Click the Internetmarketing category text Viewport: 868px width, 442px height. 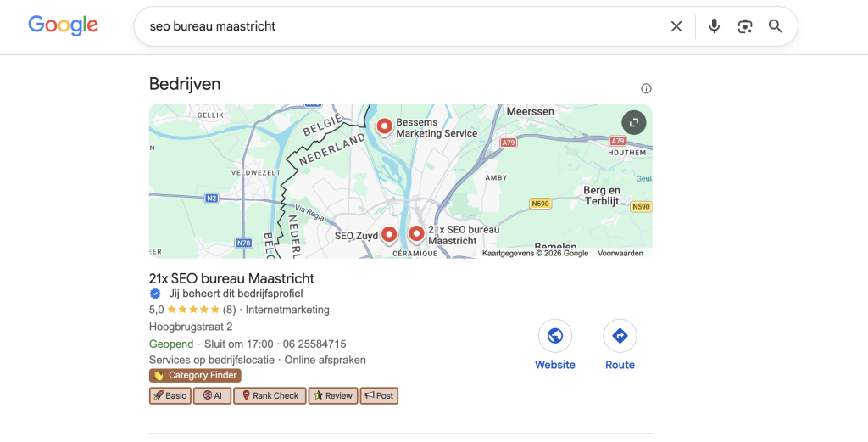point(287,310)
